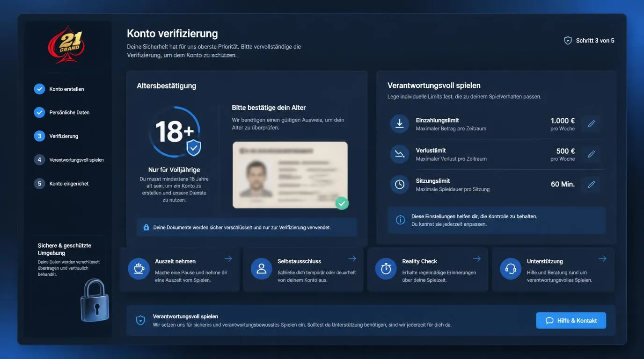644x359 pixels.
Task: Click the coffee cup Auszeit icon
Action: 139,269
